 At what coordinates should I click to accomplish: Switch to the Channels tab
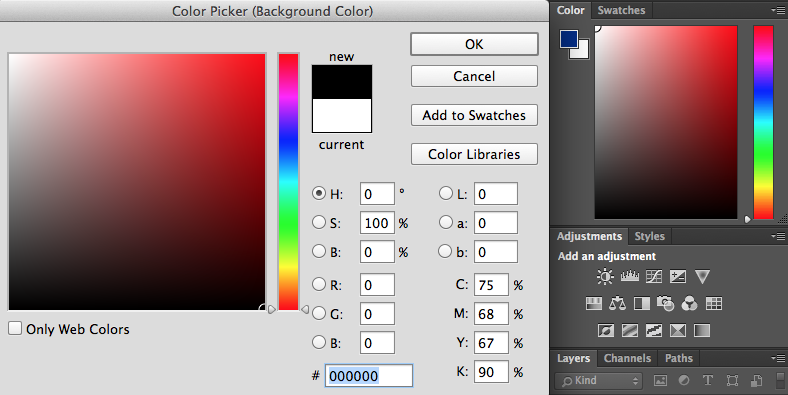pyautogui.click(x=627, y=358)
